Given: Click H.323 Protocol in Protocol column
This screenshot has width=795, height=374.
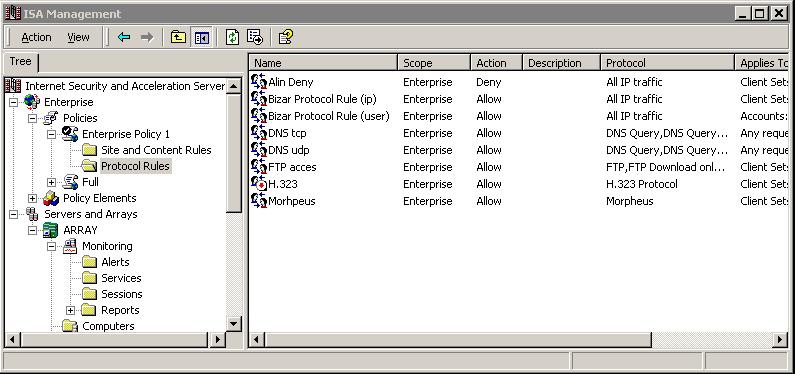Looking at the screenshot, I should [x=642, y=184].
